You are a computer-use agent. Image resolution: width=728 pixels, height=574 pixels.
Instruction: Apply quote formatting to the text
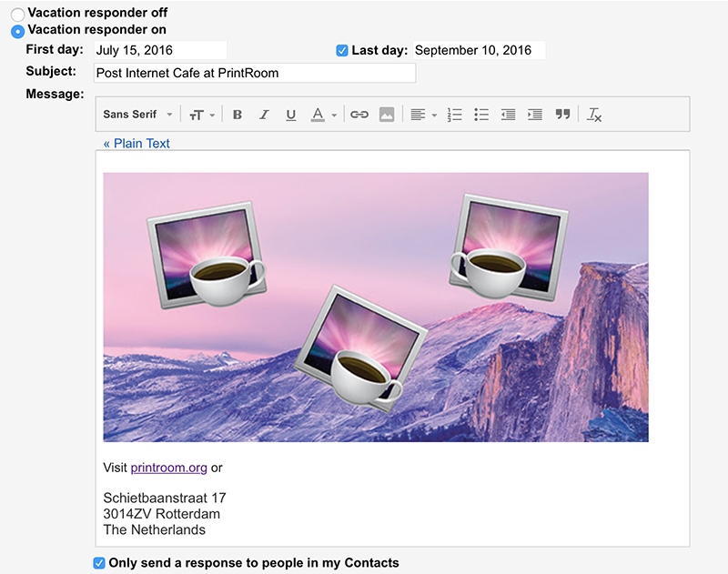tap(562, 115)
